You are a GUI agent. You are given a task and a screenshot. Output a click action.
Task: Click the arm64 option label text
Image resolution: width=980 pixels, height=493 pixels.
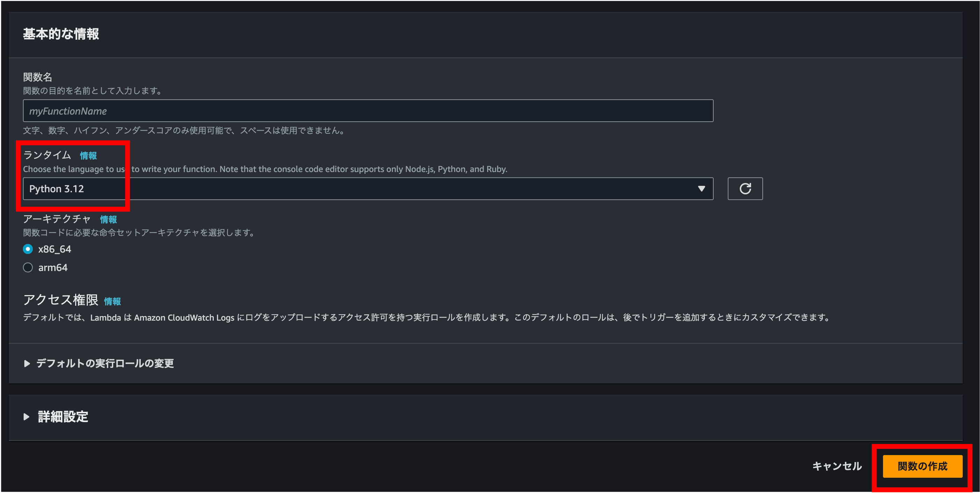pyautogui.click(x=53, y=267)
